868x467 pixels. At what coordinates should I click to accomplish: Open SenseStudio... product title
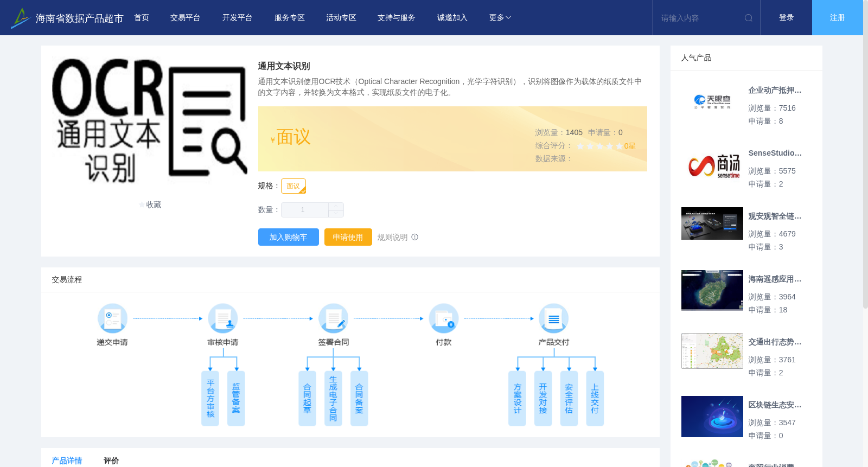pos(775,153)
